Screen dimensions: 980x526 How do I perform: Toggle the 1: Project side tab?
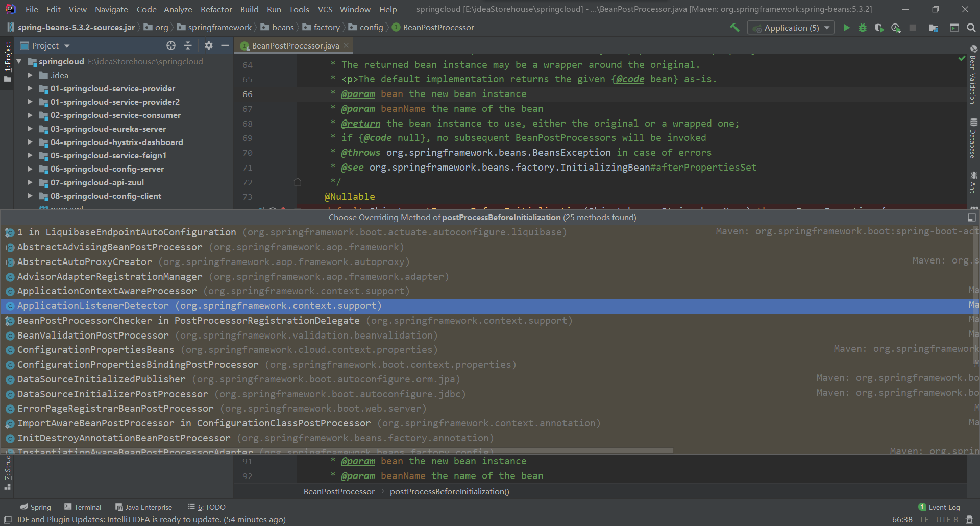click(7, 61)
